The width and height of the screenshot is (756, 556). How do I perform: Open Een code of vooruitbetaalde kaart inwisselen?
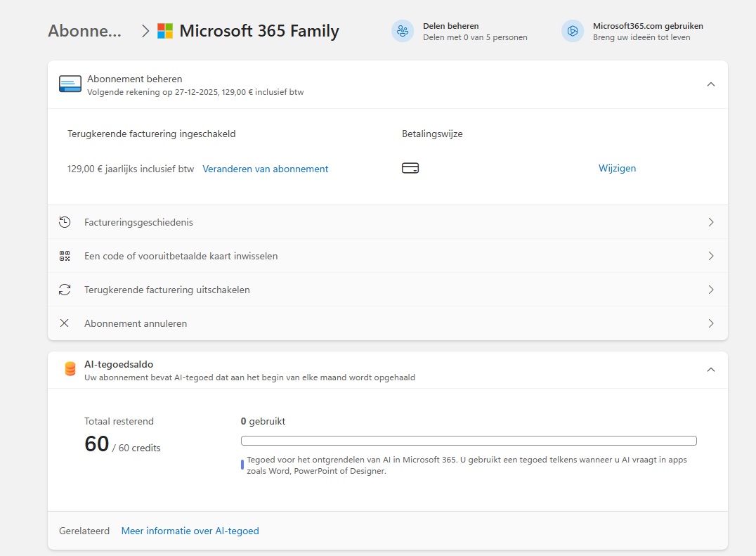(x=388, y=256)
